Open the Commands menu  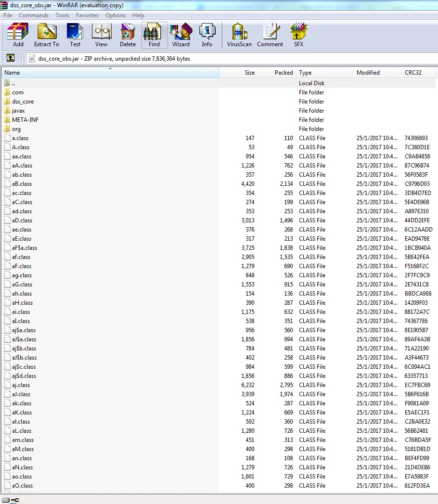34,15
